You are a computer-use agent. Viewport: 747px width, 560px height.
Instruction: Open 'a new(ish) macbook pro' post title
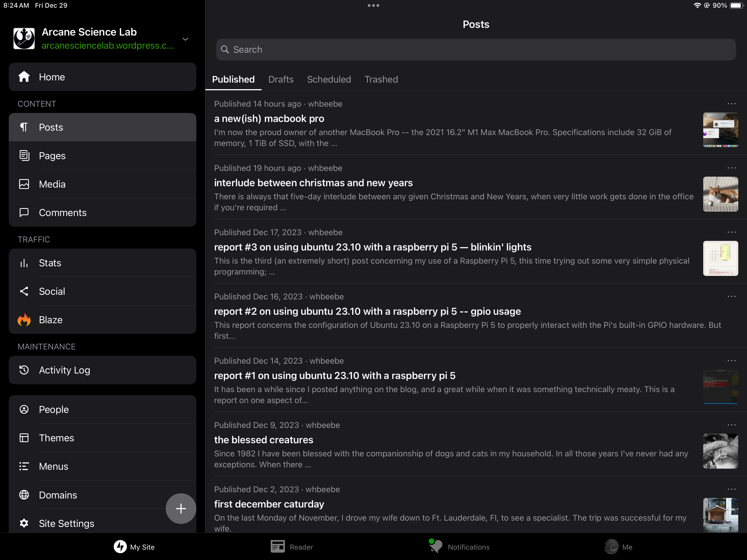pos(269,119)
